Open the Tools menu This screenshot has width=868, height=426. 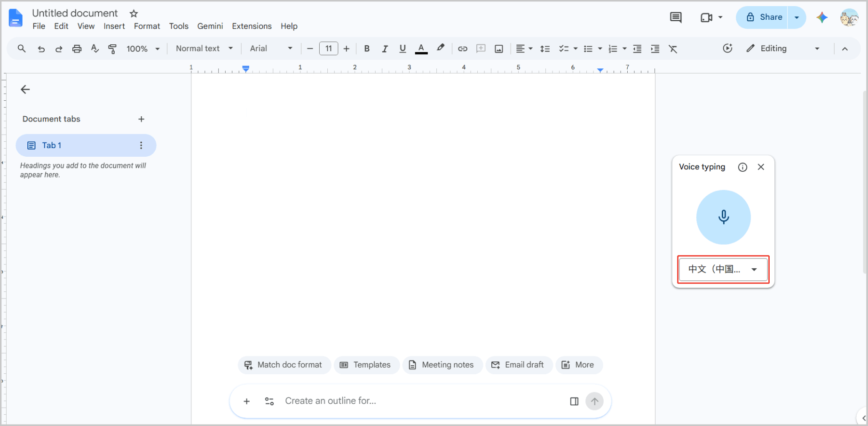tap(179, 26)
